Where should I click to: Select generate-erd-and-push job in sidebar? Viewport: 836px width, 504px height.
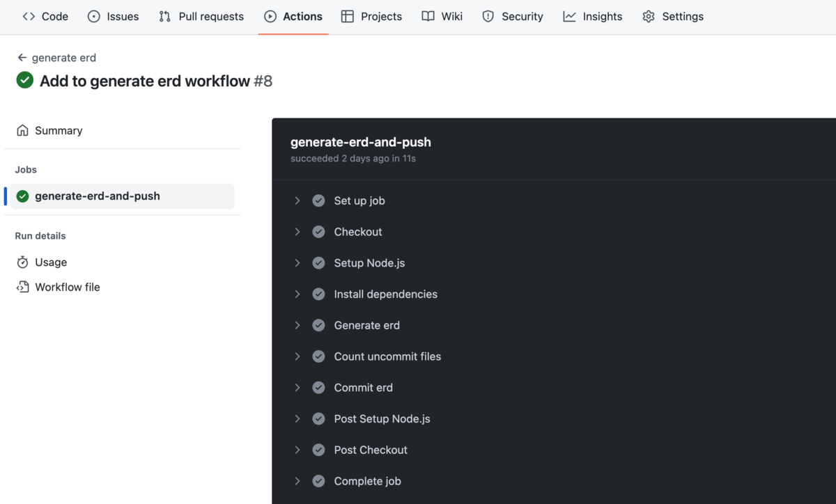coord(123,196)
